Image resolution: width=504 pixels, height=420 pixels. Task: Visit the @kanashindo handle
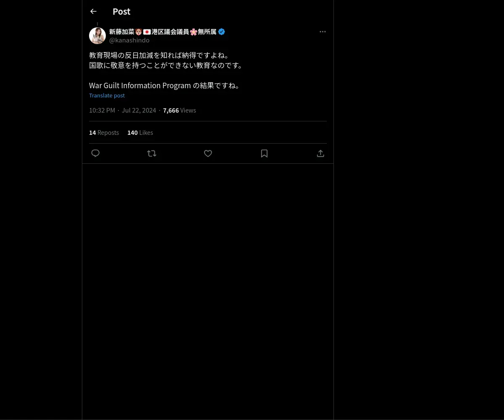pyautogui.click(x=129, y=40)
